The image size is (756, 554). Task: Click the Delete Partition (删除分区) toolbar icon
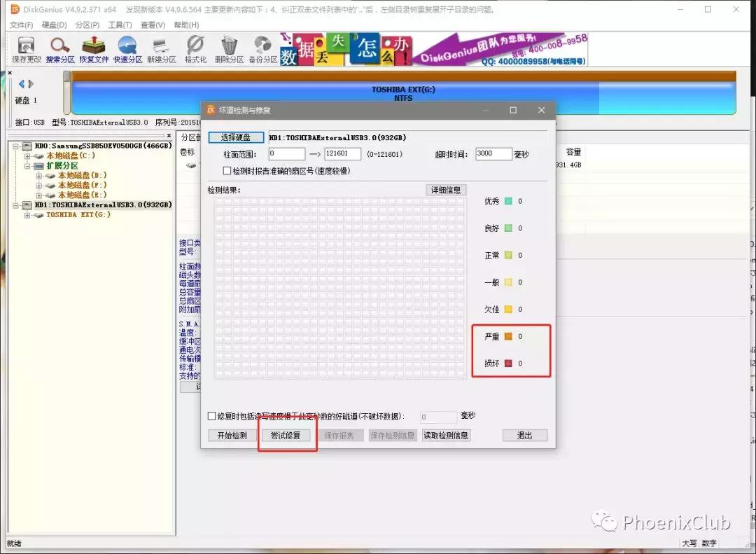[229, 50]
